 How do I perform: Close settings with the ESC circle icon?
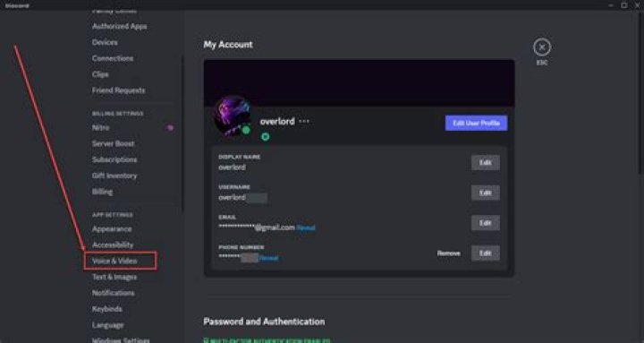coord(542,47)
